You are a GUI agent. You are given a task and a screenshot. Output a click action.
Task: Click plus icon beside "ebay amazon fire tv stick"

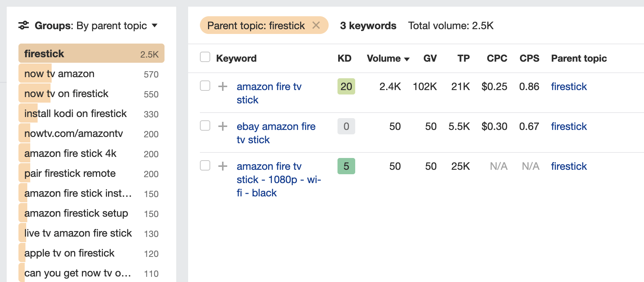223,126
